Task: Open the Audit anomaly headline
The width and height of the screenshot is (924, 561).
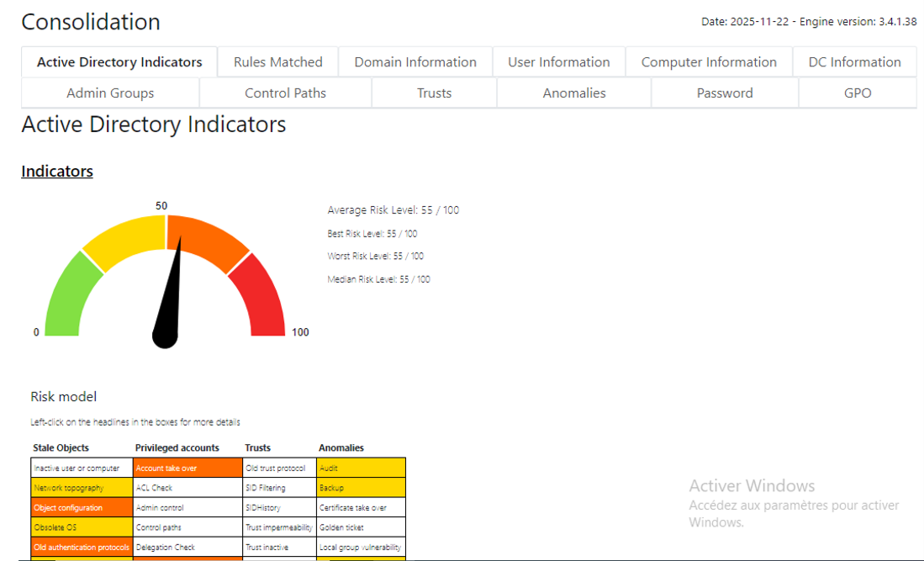Action: [362, 468]
